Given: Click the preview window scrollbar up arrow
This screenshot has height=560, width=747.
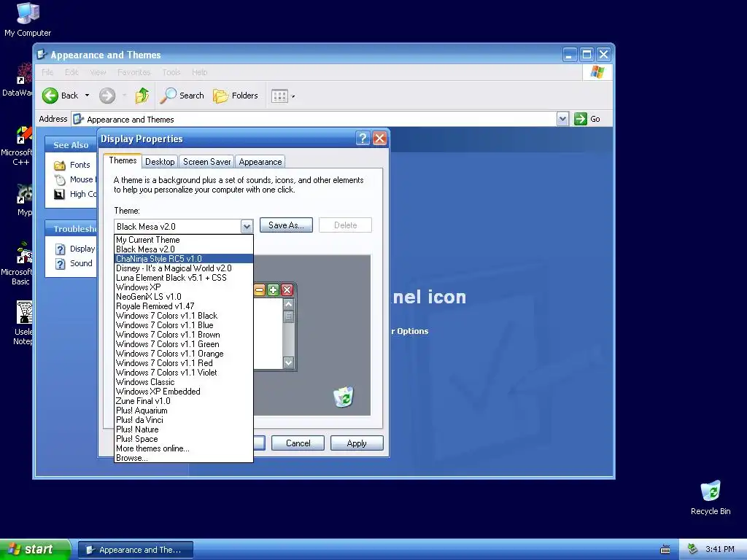Looking at the screenshot, I should point(288,304).
